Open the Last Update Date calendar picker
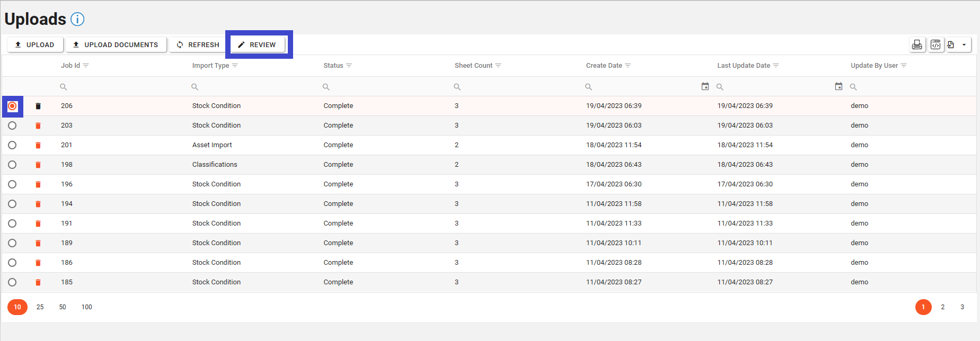This screenshot has width=980, height=341. (x=838, y=87)
